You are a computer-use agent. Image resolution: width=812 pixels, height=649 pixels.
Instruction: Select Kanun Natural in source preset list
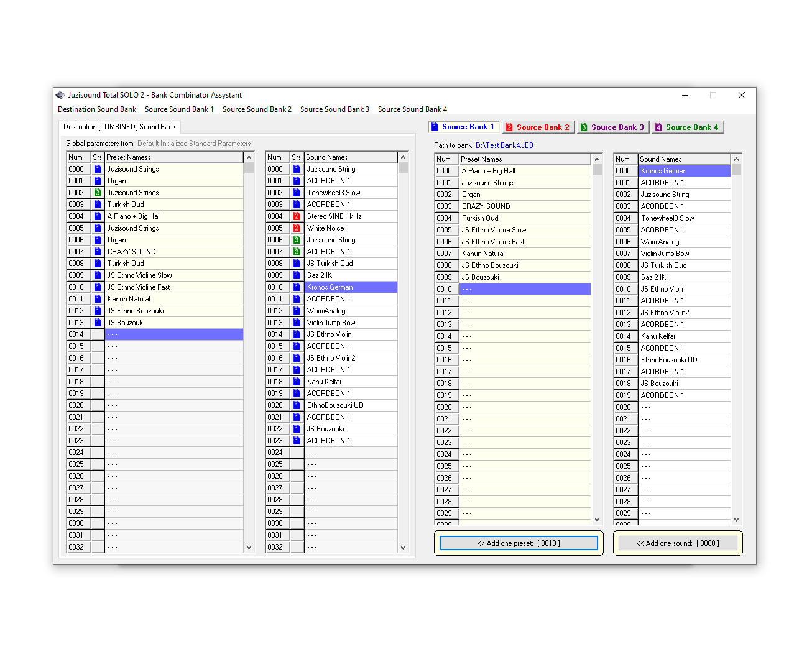click(483, 254)
